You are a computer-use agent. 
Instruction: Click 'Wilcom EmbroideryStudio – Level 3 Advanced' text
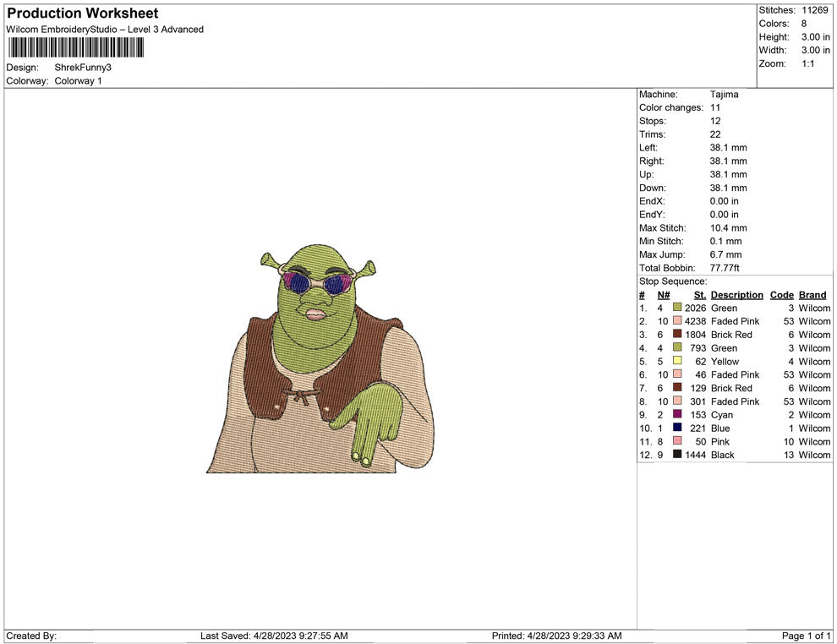pyautogui.click(x=105, y=30)
